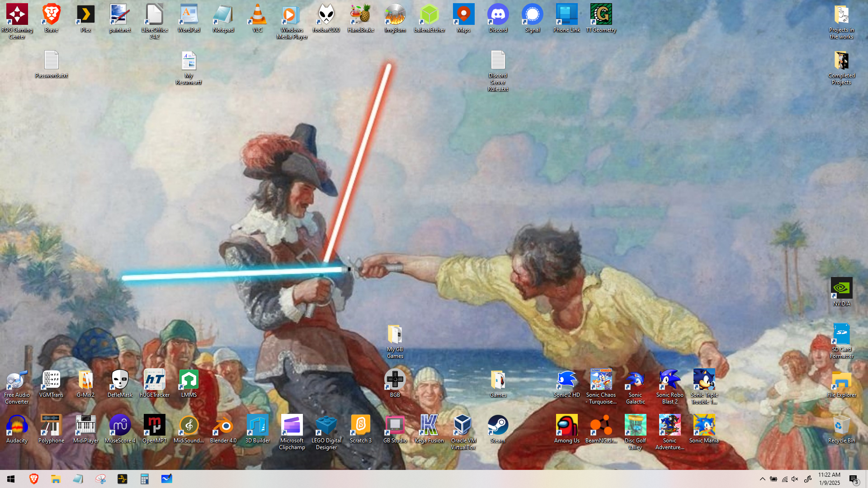Launch balenaEtcher shortcut
The height and width of the screenshot is (488, 868).
coord(429,18)
